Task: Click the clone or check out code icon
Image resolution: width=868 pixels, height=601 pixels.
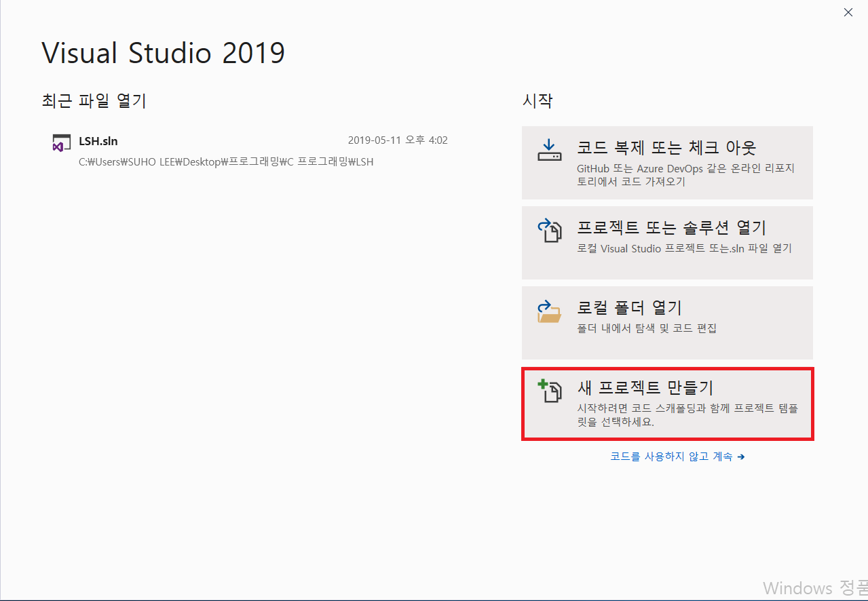Action: point(549,150)
